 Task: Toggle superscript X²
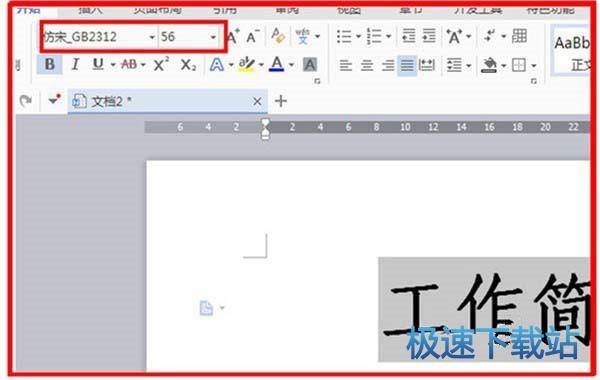(x=161, y=64)
